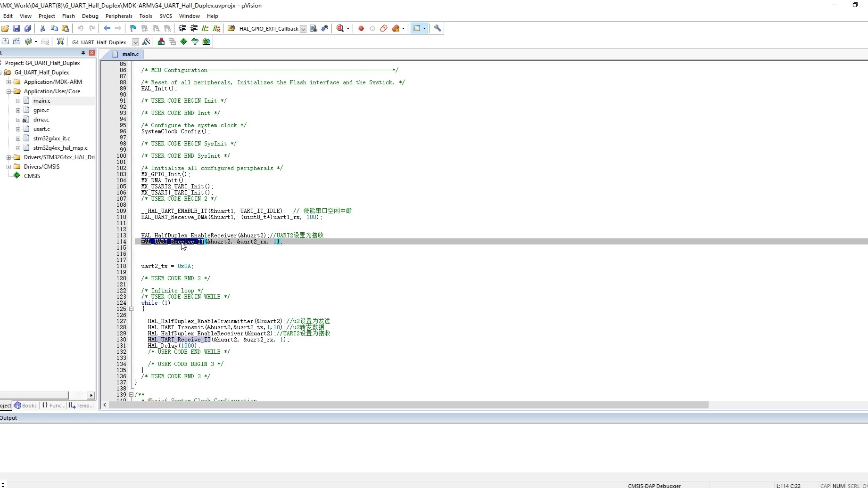
Task: Close the Project panel
Action: click(x=92, y=53)
